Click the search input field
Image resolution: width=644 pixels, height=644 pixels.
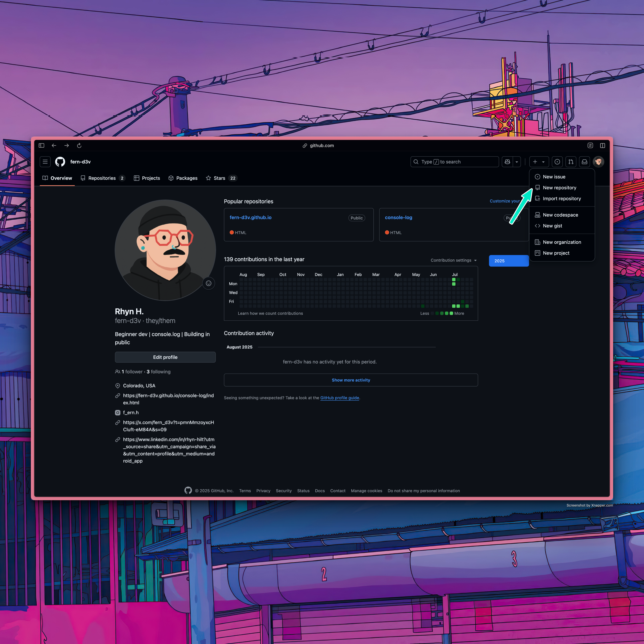(455, 162)
